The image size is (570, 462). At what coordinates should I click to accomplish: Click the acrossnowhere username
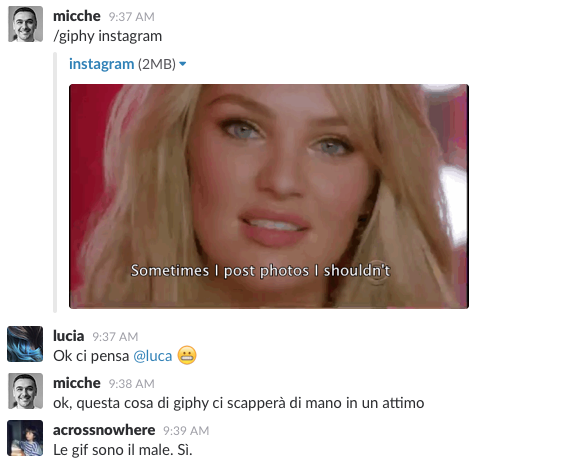pos(104,430)
